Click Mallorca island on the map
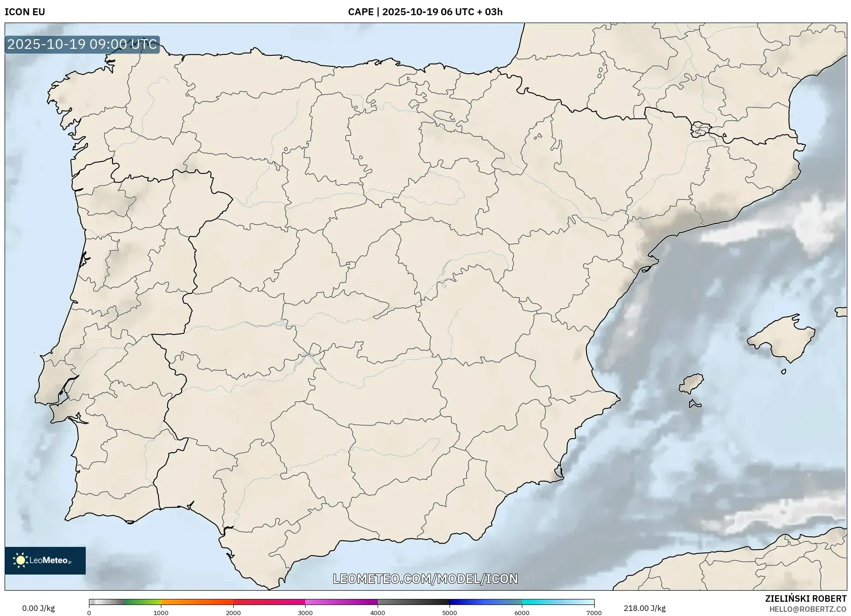The height and width of the screenshot is (616, 851). (x=781, y=338)
